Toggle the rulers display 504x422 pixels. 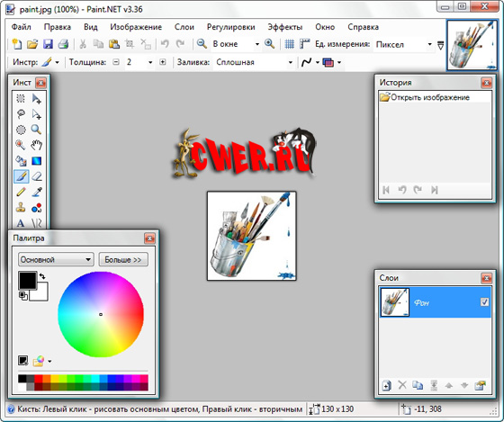pos(304,44)
